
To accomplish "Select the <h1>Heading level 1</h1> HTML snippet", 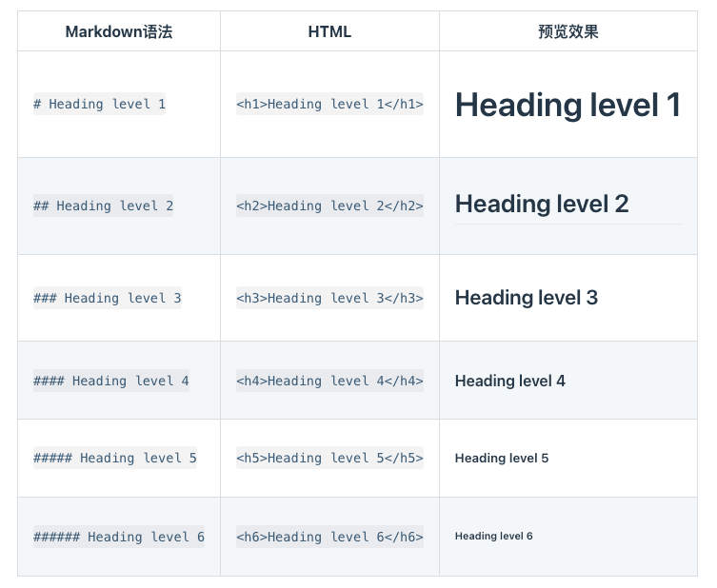I will pos(329,104).
